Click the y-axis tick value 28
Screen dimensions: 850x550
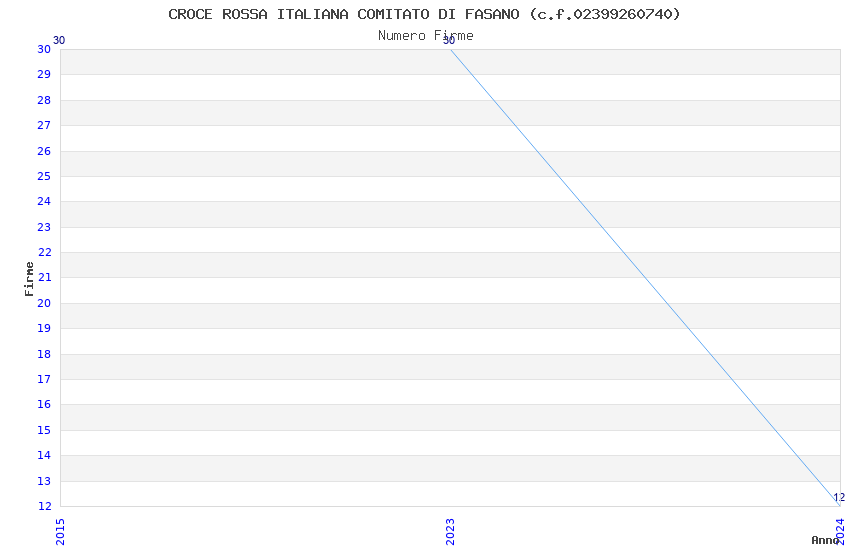pyautogui.click(x=44, y=100)
